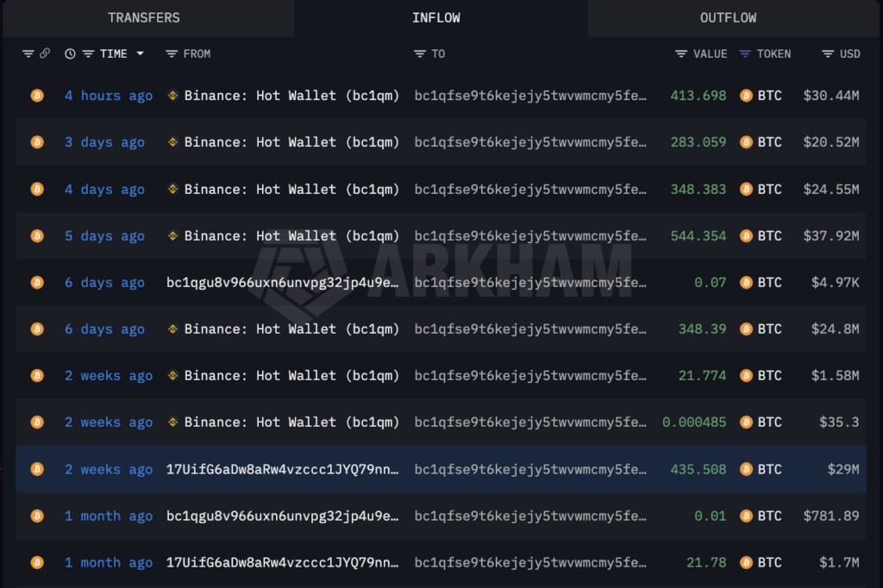Click the value 21.774

coord(702,376)
